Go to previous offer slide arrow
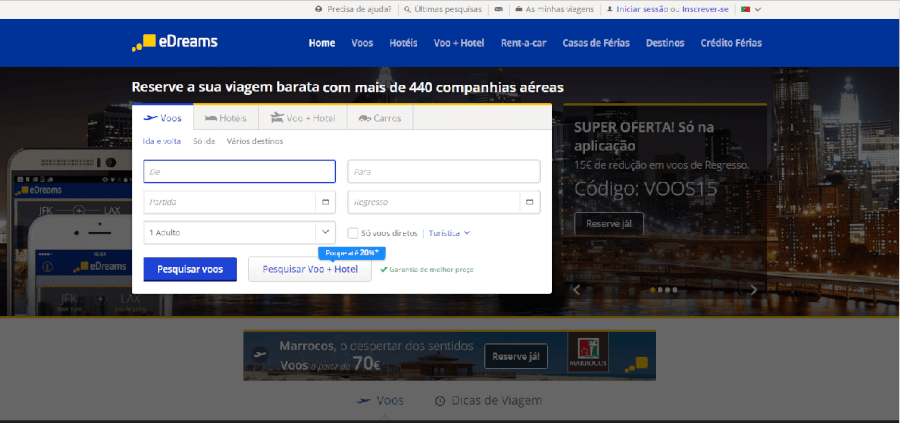900x423 pixels. coord(577,290)
